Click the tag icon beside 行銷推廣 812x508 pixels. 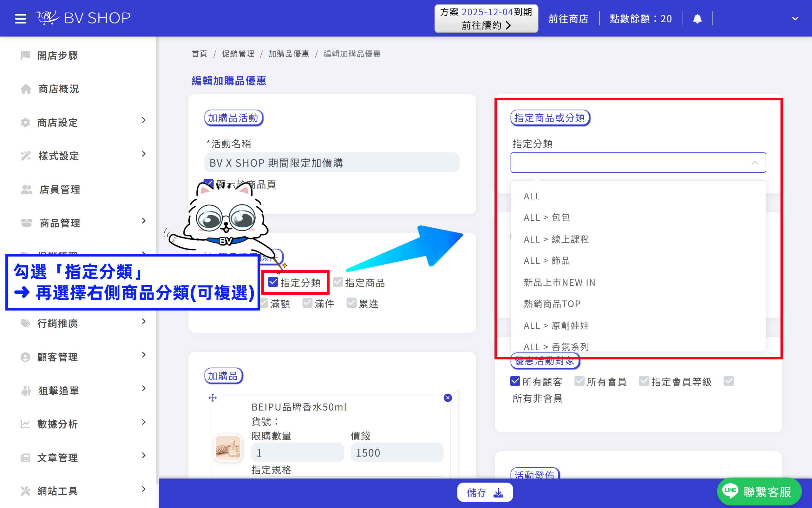[25, 323]
